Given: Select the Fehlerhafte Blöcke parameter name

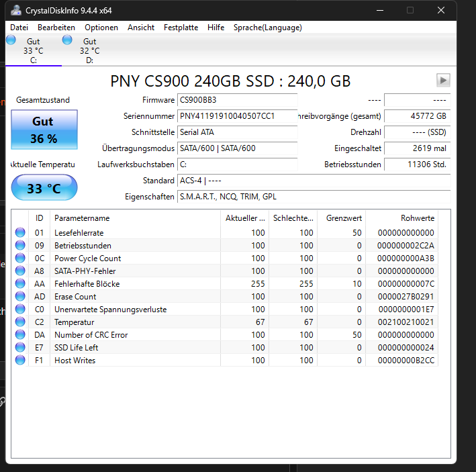Looking at the screenshot, I should 87,284.
